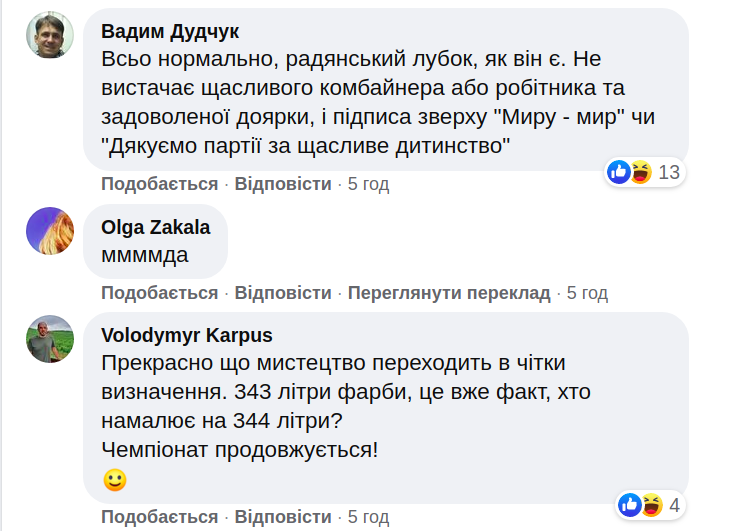747x531 pixels.
Task: Click Вадим Дудчук's profile avatar
Action: 49,36
